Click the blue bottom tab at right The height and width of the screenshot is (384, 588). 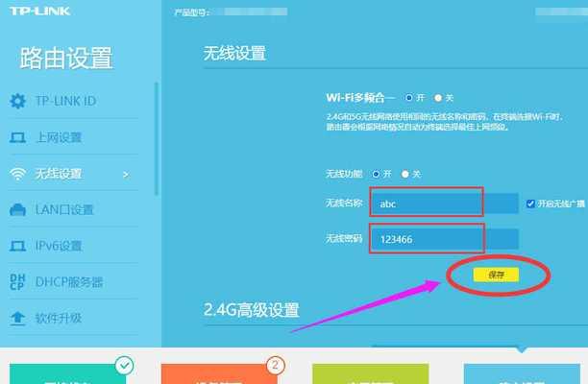(x=522, y=373)
